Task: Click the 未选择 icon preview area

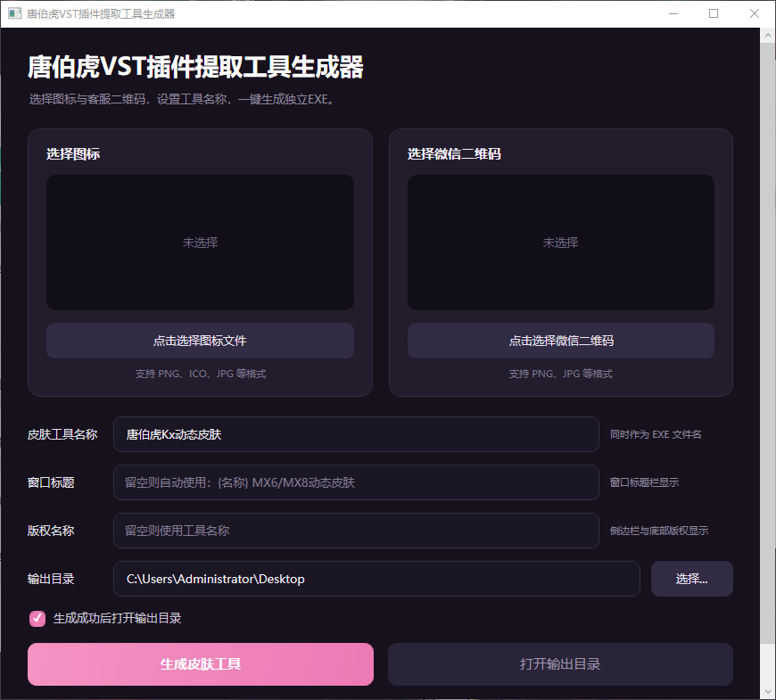Action: [x=200, y=243]
